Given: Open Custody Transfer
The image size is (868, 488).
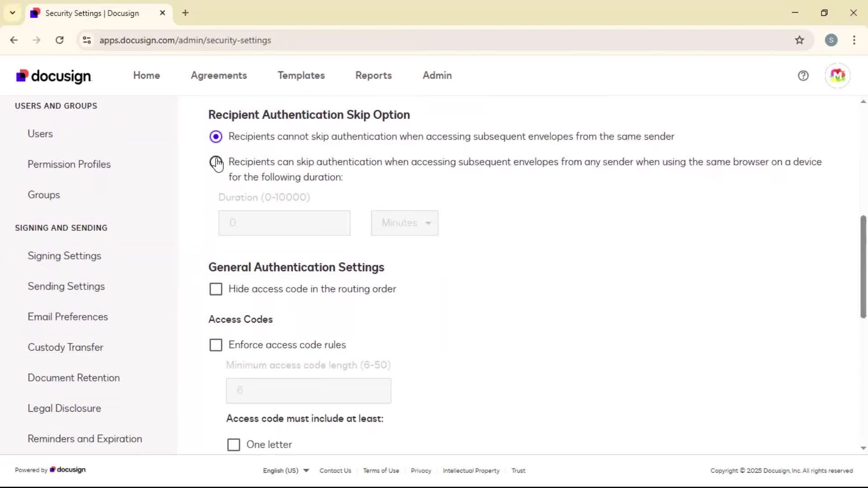Looking at the screenshot, I should pyautogui.click(x=66, y=347).
